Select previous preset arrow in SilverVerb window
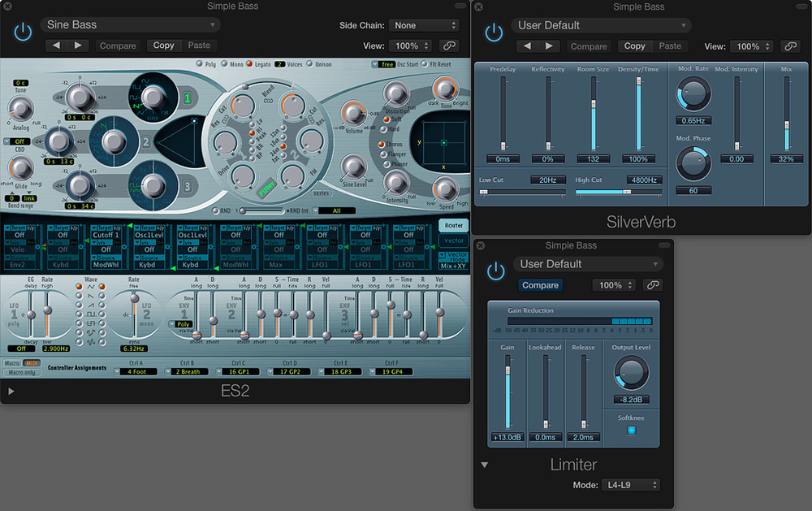The height and width of the screenshot is (511, 812). point(527,46)
